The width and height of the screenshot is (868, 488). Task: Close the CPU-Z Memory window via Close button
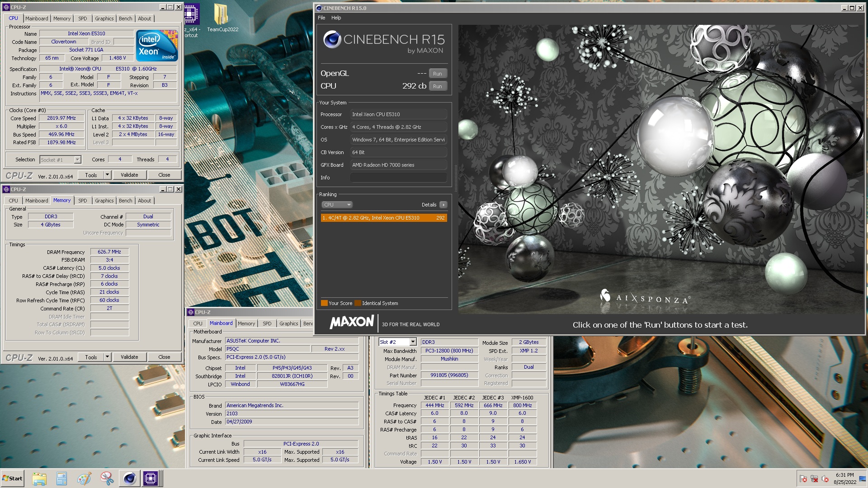pos(164,357)
